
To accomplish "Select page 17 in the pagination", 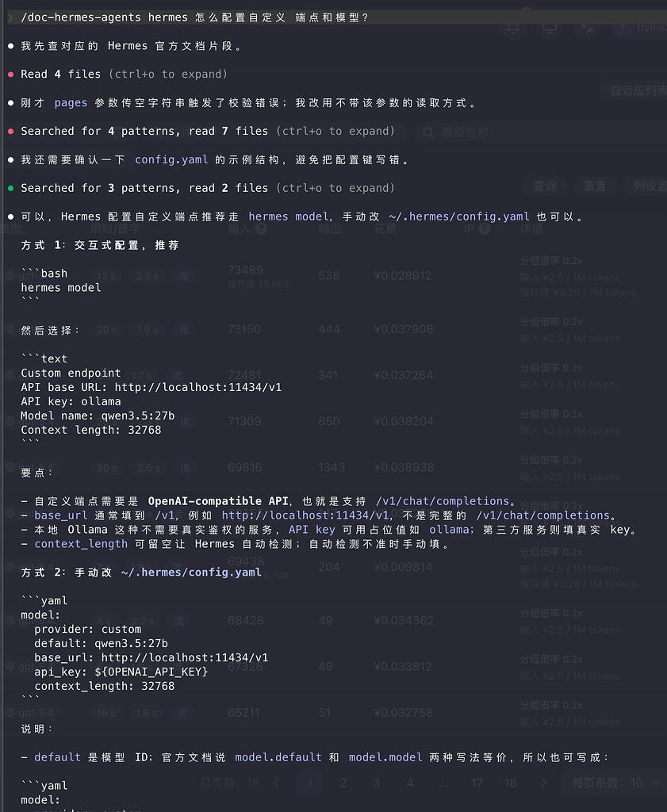I will point(477,783).
